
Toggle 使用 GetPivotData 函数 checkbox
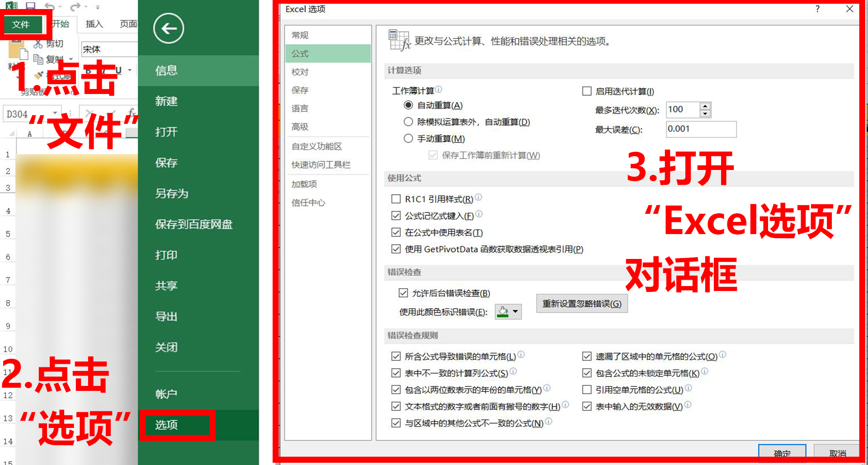coord(396,249)
